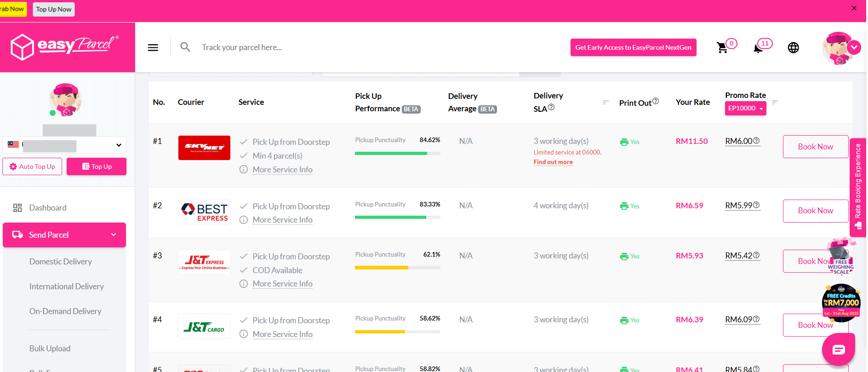Image resolution: width=868 pixels, height=372 pixels.
Task: Click RM11.50 rate for Skynet
Action: [x=692, y=141]
